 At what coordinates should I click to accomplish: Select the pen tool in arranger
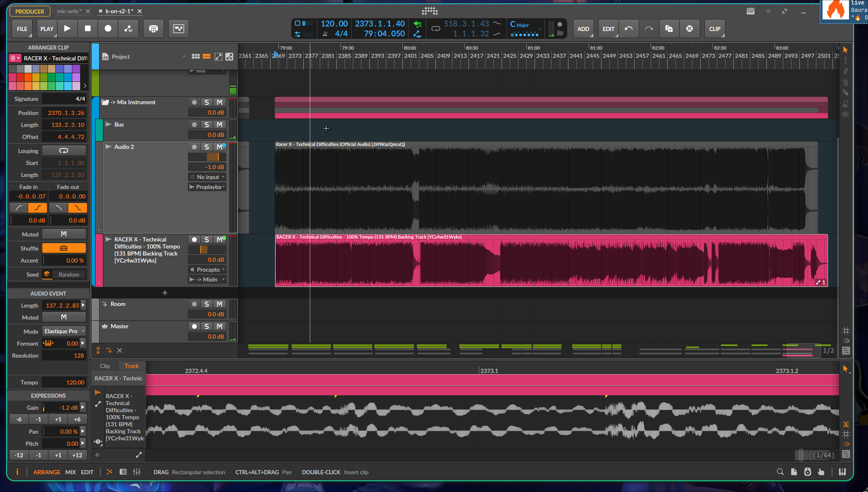(x=845, y=71)
